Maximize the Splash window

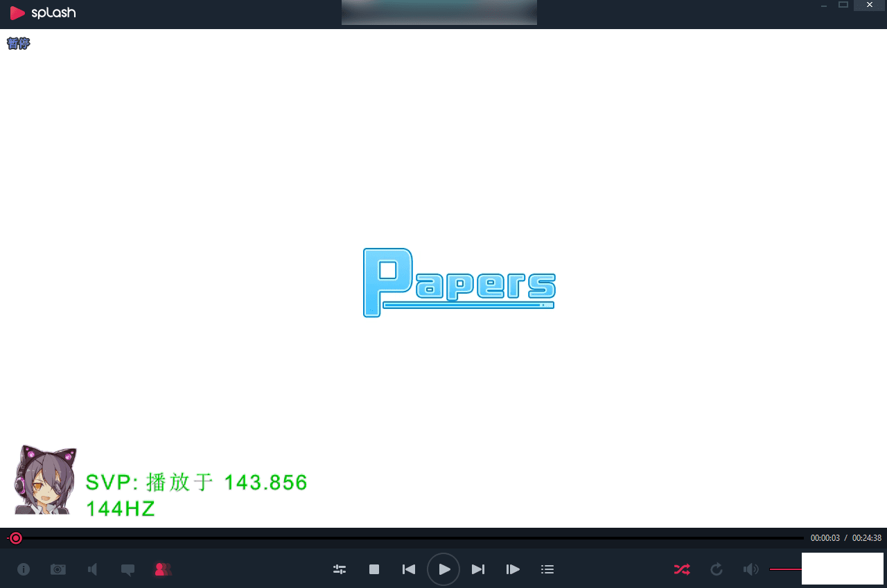843,5
